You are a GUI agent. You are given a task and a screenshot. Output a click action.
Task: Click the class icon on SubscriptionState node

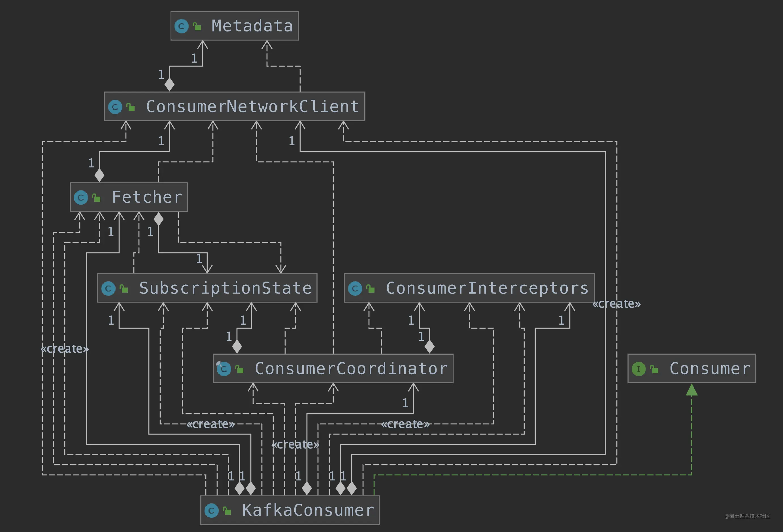tap(108, 288)
